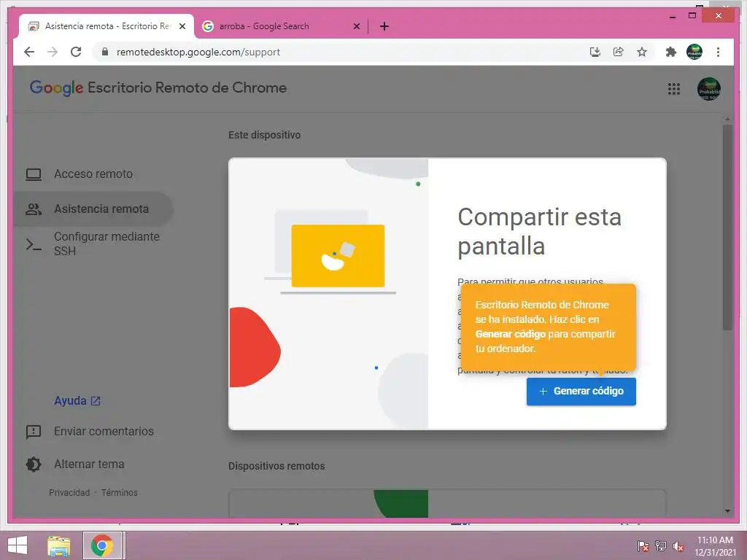Click the Este dispositivo heading
The height and width of the screenshot is (560, 747).
pyautogui.click(x=264, y=135)
